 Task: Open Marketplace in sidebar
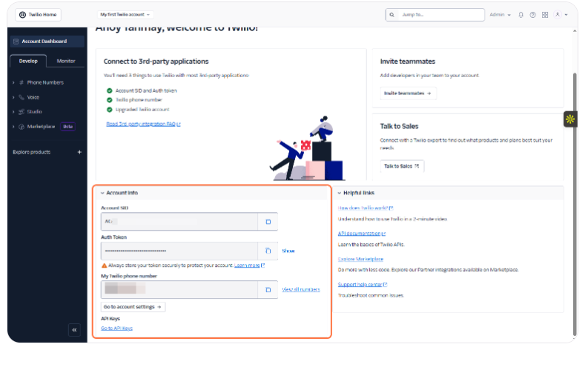coord(41,127)
